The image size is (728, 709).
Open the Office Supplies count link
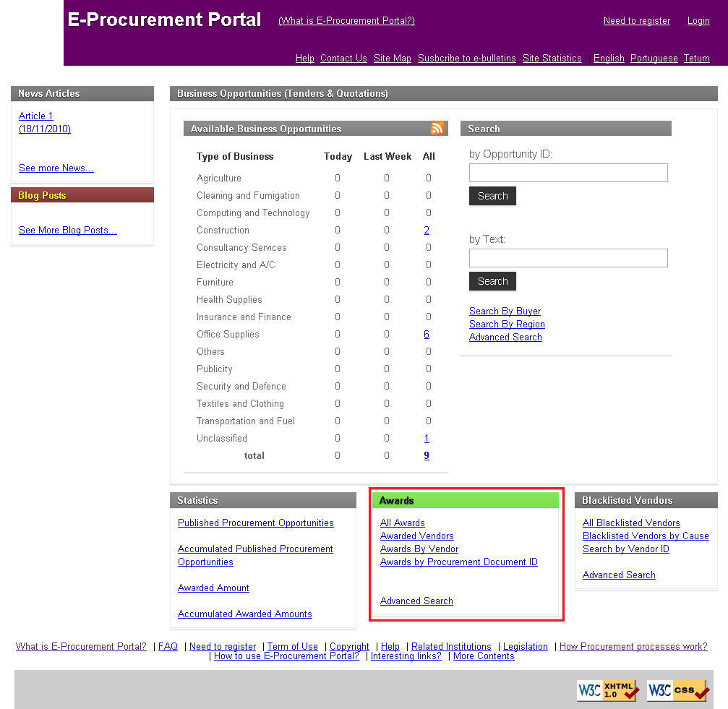tap(427, 335)
